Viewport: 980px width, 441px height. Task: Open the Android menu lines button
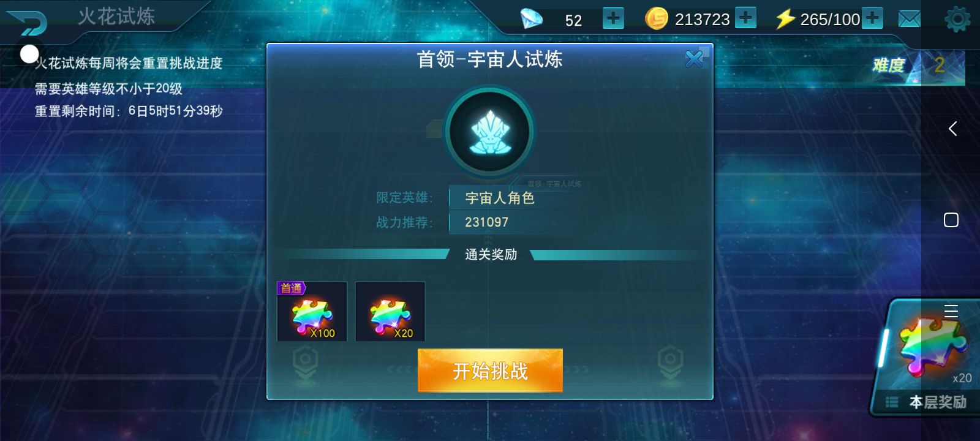pos(951,311)
